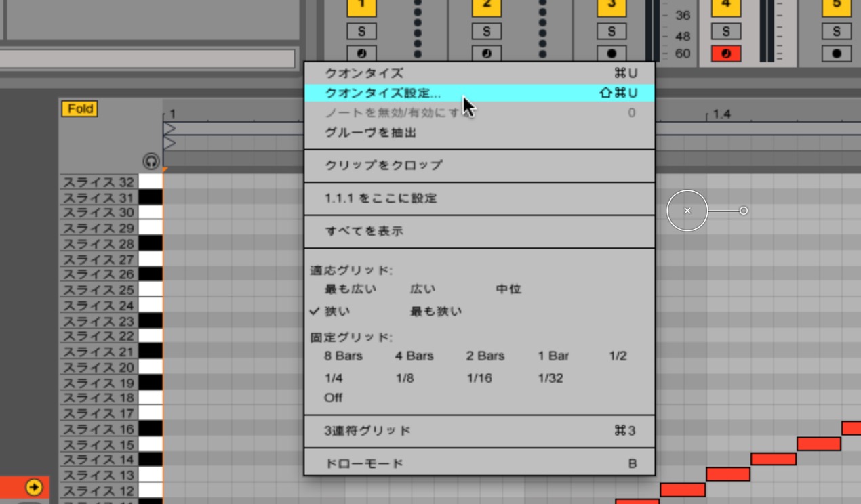This screenshot has width=861, height=504.
Task: Set fixed grid to 1/2
Action: 618,356
